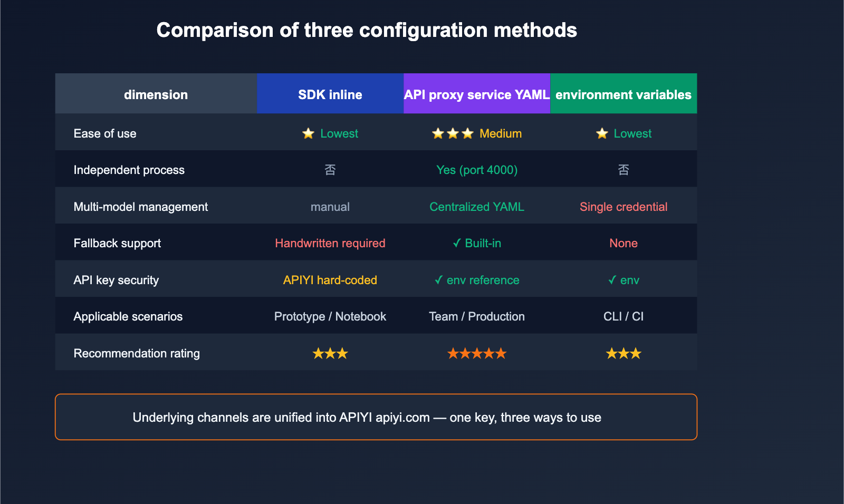844x504 pixels.
Task: Click the environment variables green header swatch
Action: (624, 94)
